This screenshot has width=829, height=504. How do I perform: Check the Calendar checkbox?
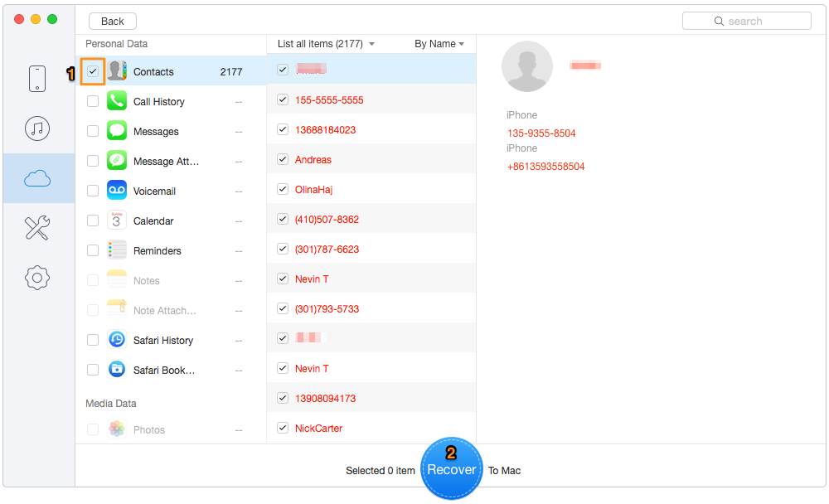[x=93, y=220]
